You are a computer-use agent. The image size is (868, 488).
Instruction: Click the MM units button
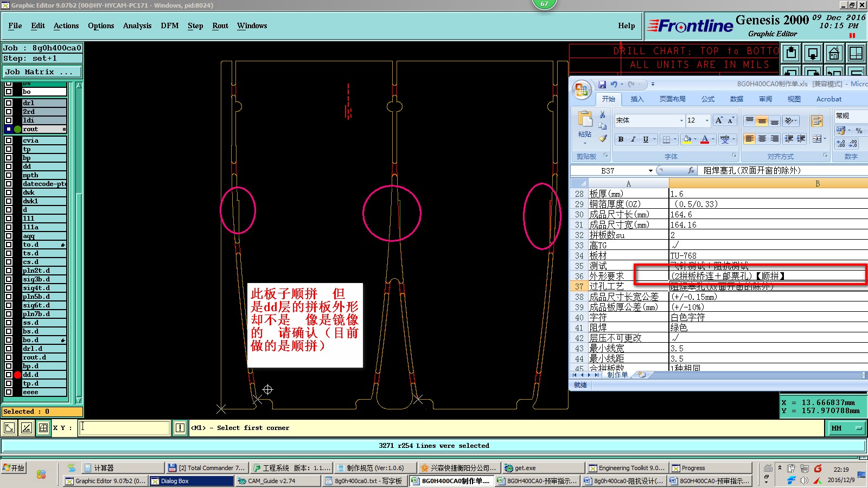(x=846, y=428)
